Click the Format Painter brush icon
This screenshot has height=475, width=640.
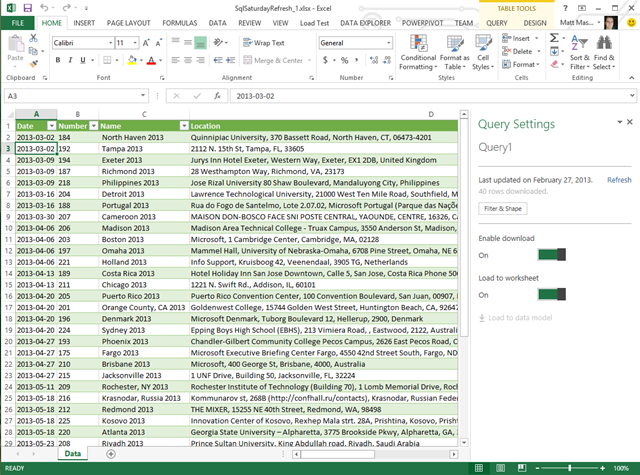click(33, 64)
